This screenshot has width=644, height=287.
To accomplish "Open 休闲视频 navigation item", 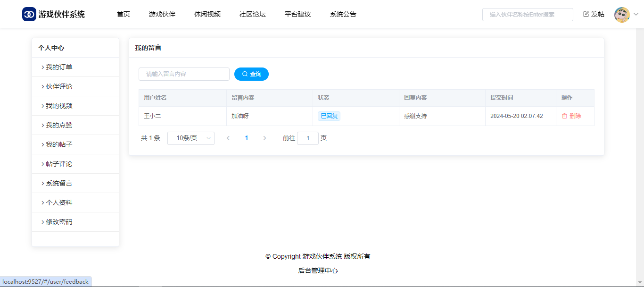I will point(207,14).
